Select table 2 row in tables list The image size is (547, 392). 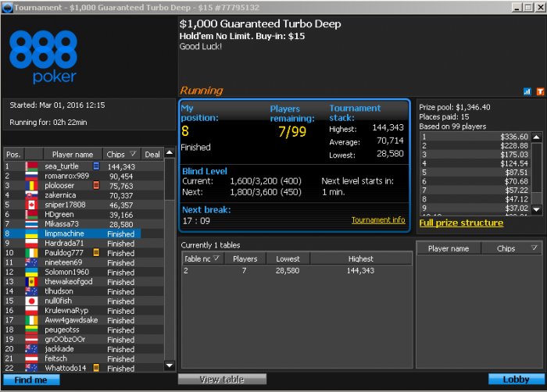(296, 271)
